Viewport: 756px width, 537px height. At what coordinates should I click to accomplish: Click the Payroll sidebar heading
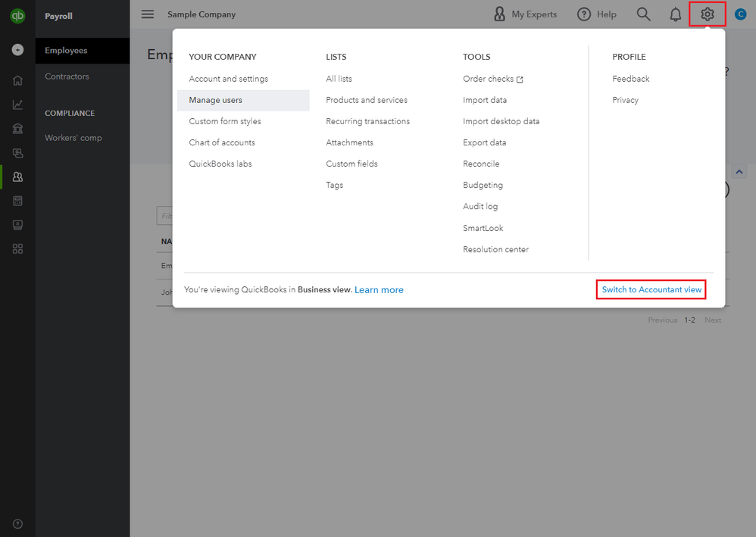click(59, 16)
